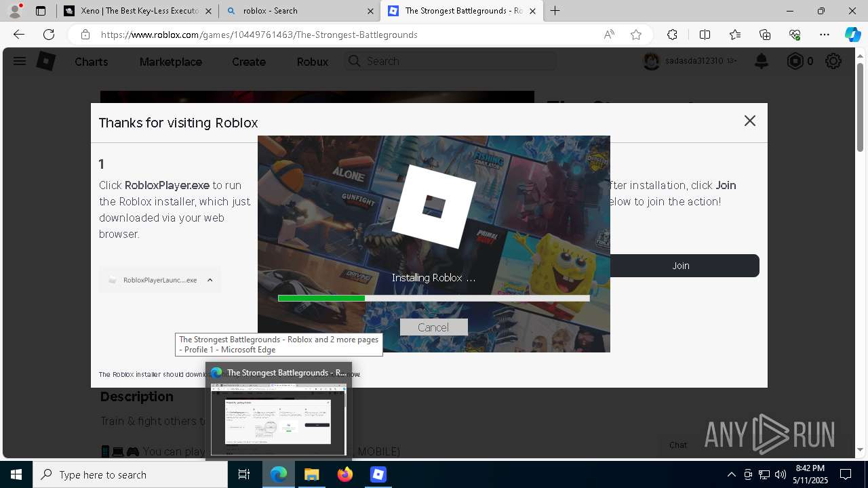The width and height of the screenshot is (868, 488).
Task: Cancel the Roblox installation
Action: coord(433,327)
